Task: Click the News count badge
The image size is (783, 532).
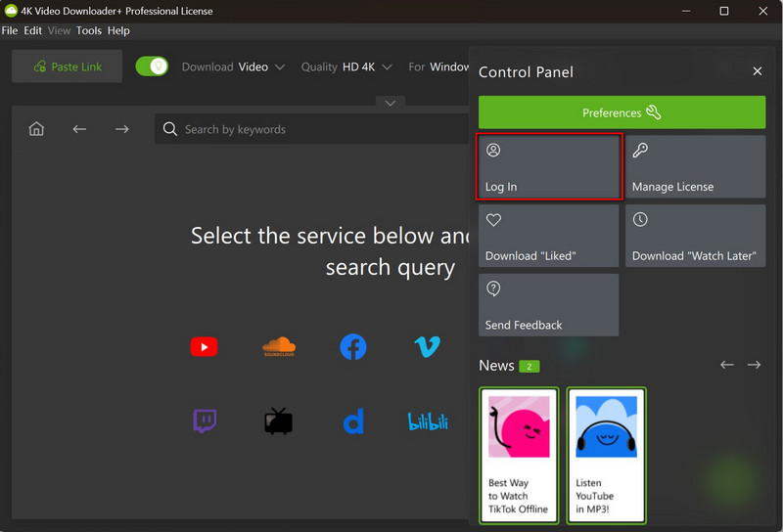Action: click(x=530, y=367)
